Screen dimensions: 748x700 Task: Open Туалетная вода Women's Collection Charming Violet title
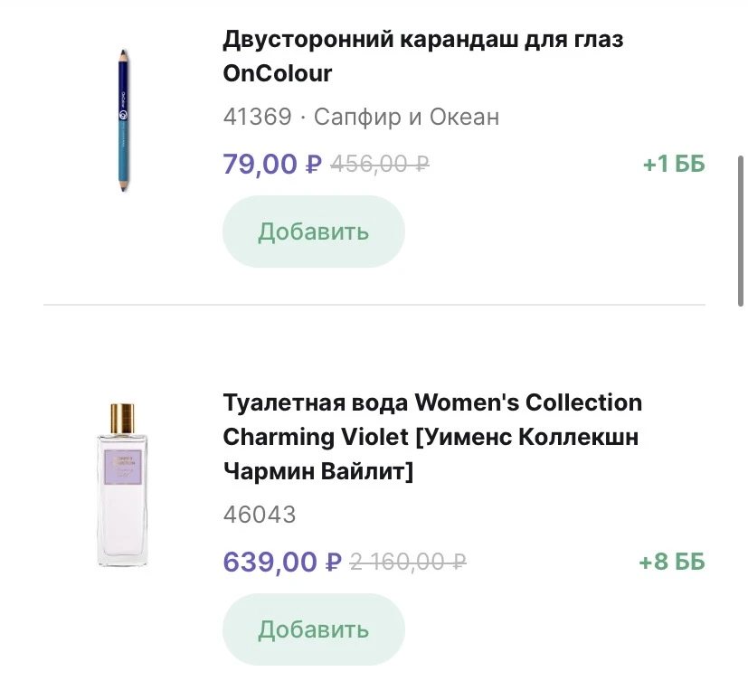pyautogui.click(x=431, y=437)
